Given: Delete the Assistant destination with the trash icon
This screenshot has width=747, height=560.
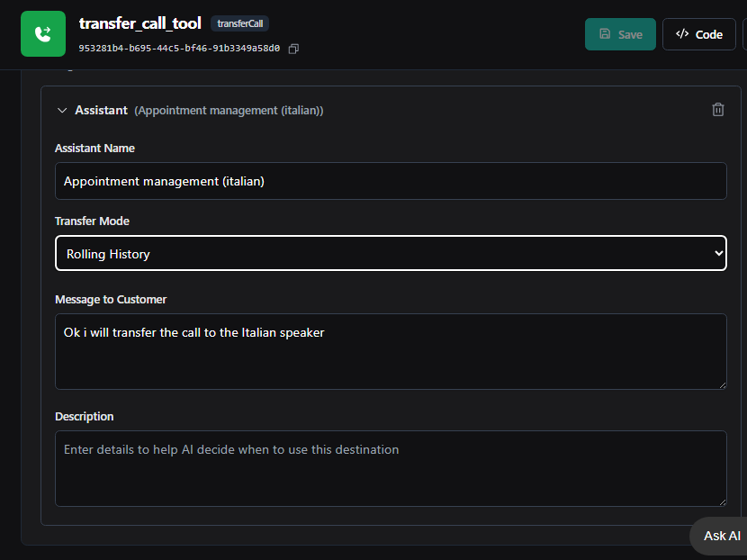Looking at the screenshot, I should click(x=717, y=110).
